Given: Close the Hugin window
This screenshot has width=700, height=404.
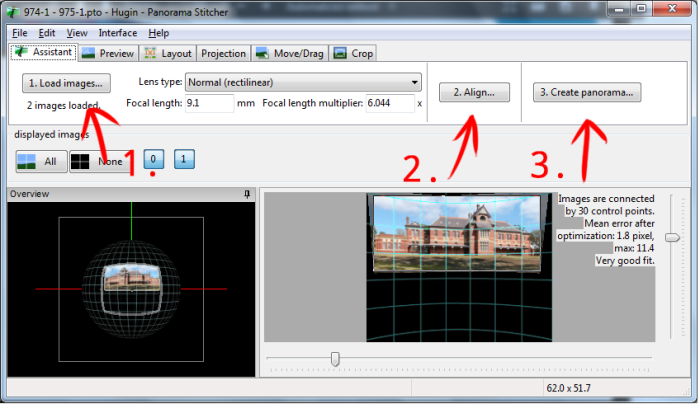Looking at the screenshot, I should point(672,9).
